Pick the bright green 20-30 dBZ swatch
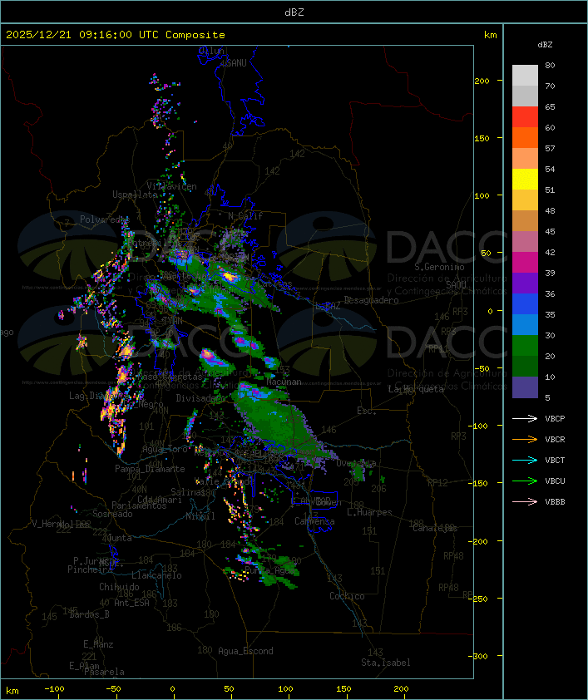This screenshot has width=588, height=700. [x=525, y=346]
